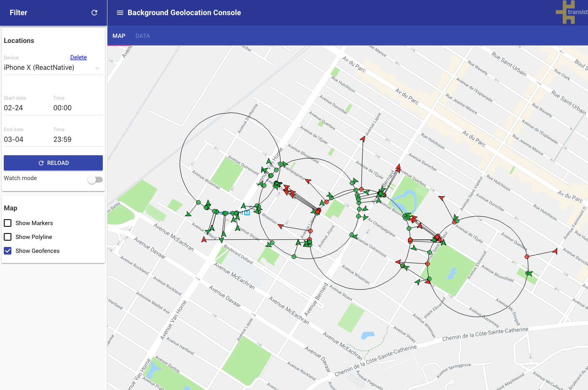The height and width of the screenshot is (390, 588).
Task: Click the Antonine Maillet Ave label
Action: (153, 303)
